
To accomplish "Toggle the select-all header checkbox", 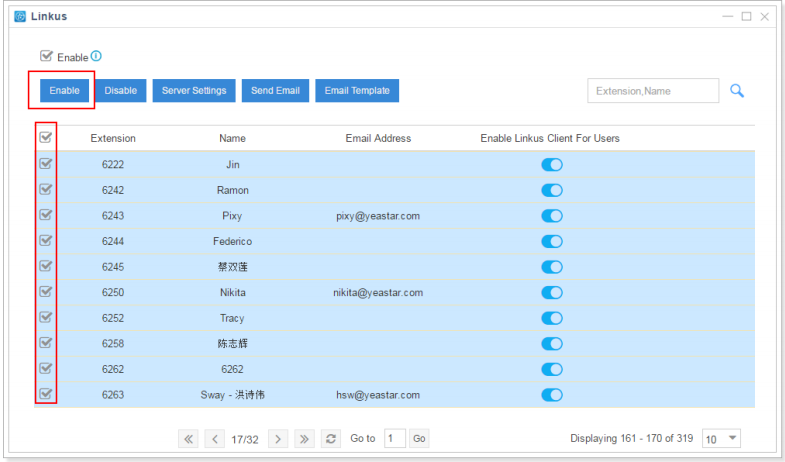I will 46,138.
